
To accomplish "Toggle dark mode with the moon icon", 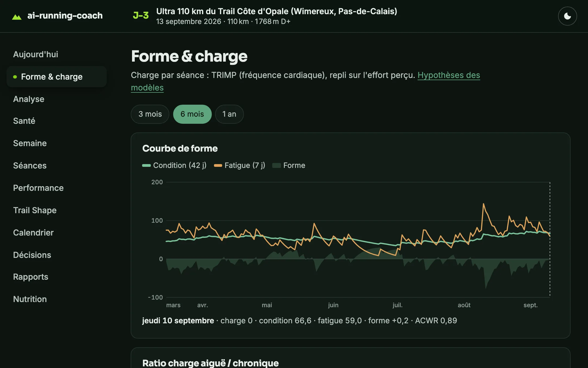I will [567, 16].
